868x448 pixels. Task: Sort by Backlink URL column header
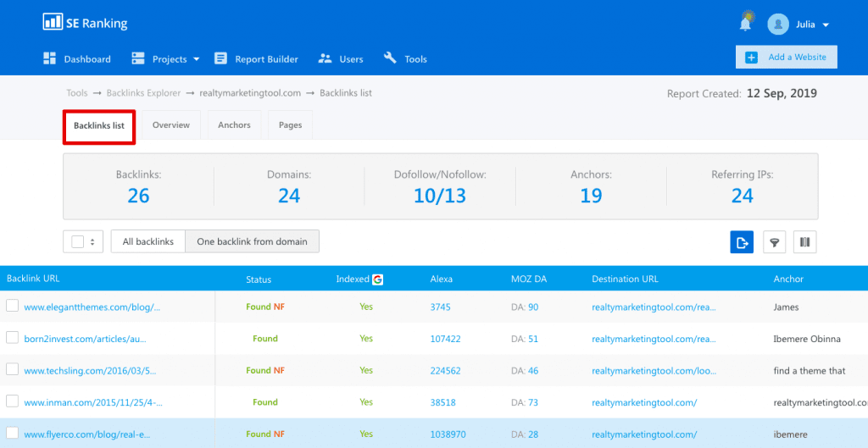click(x=33, y=279)
